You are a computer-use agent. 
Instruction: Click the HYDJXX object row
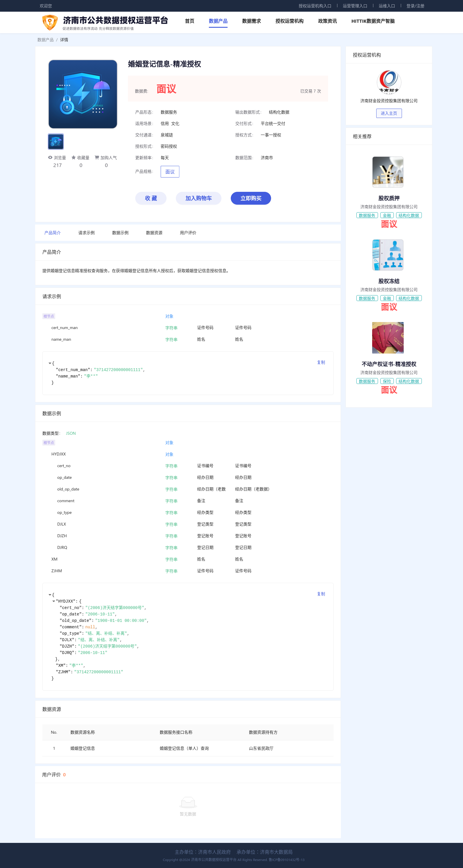click(x=188, y=454)
